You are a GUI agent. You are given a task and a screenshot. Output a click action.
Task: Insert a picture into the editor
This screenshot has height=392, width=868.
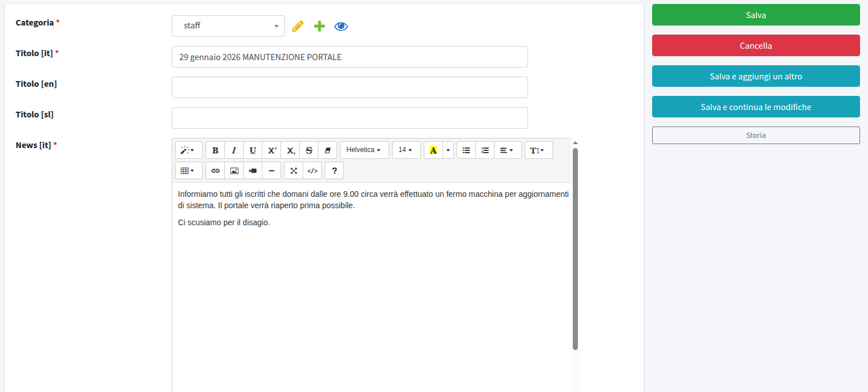coord(234,171)
